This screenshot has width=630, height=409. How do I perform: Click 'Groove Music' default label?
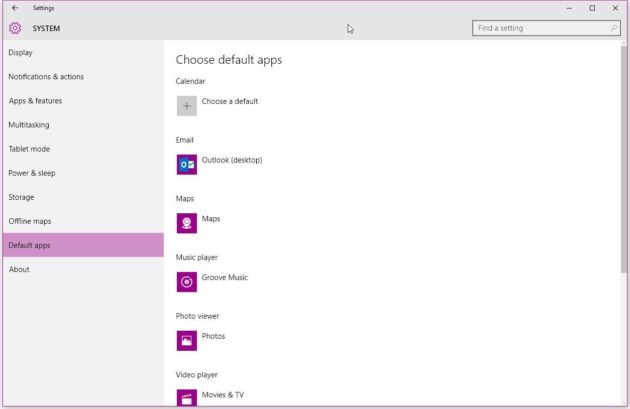click(225, 277)
